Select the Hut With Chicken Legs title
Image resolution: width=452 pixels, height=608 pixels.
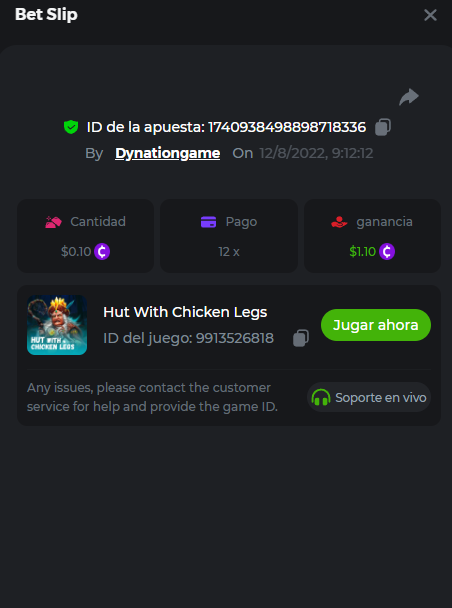pyautogui.click(x=185, y=312)
